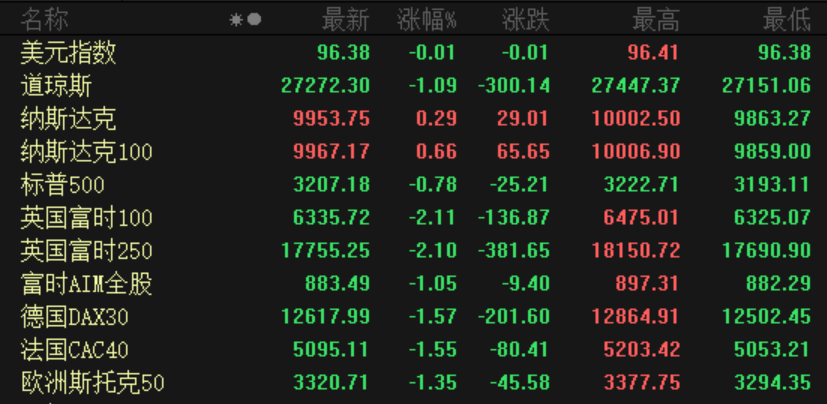This screenshot has width=827, height=404.
Task: Click low value 3294.35 for 欧洲斯托克50
Action: 772,382
